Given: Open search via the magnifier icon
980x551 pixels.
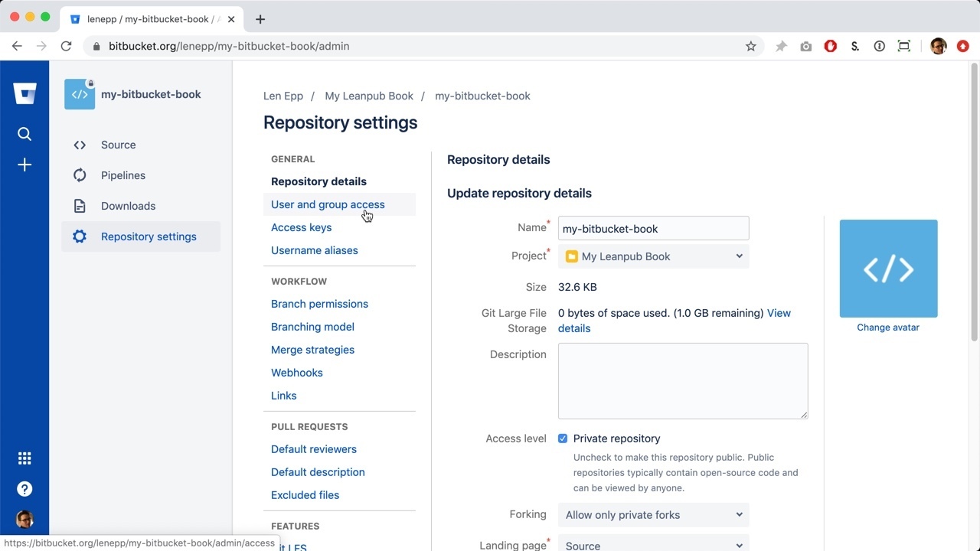Looking at the screenshot, I should tap(24, 134).
